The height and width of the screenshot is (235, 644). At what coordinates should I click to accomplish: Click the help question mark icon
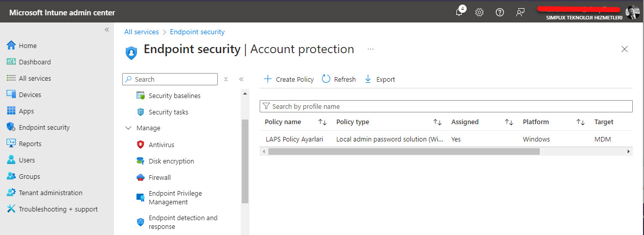coord(500,13)
